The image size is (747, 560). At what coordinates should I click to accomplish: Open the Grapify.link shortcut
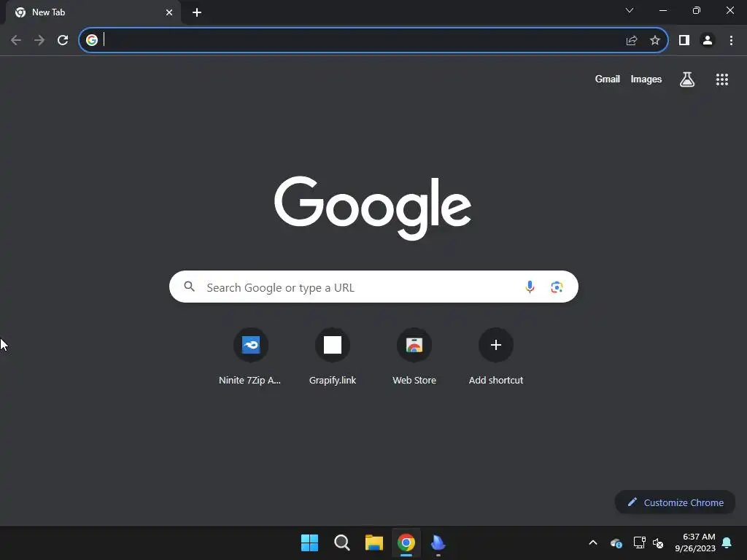333,356
